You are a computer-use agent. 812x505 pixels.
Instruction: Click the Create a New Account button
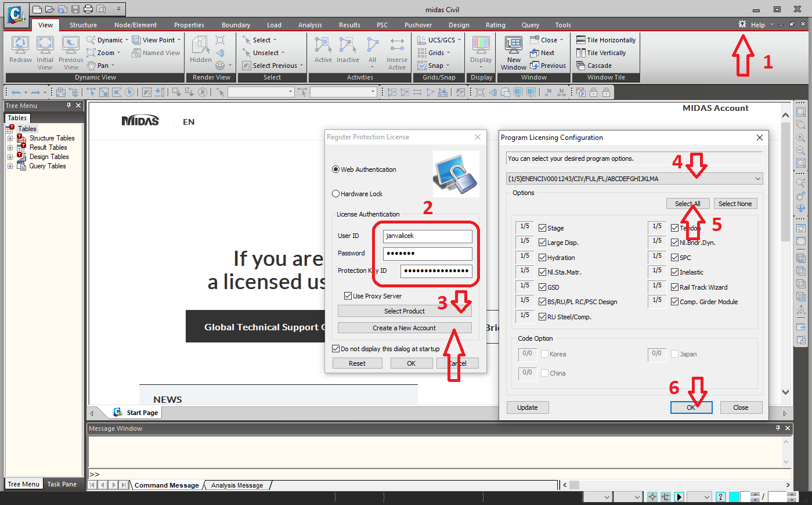404,328
